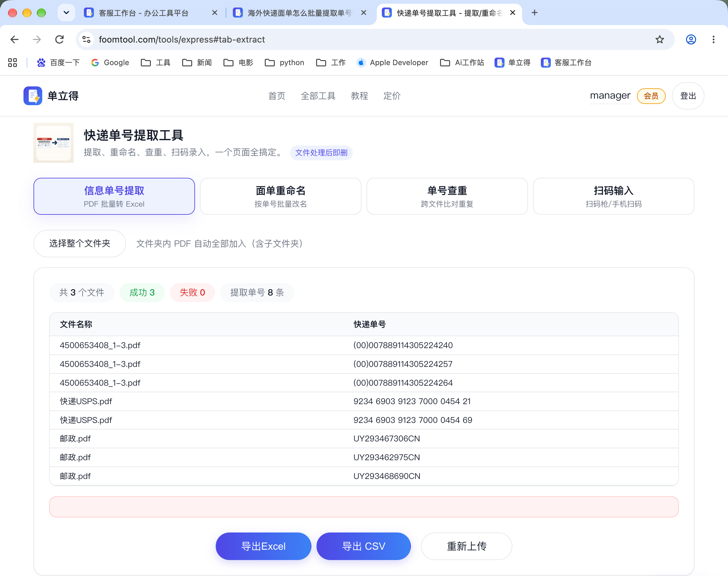Open the Ai工作站 bookmark folder
The height and width of the screenshot is (576, 728).
462,62
